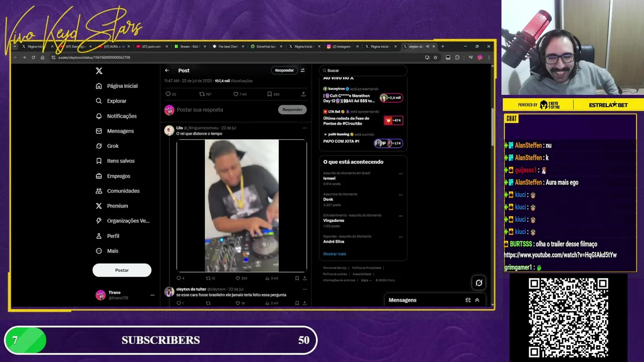
Task: Click the Premium X icon in sidebar
Action: click(99, 206)
